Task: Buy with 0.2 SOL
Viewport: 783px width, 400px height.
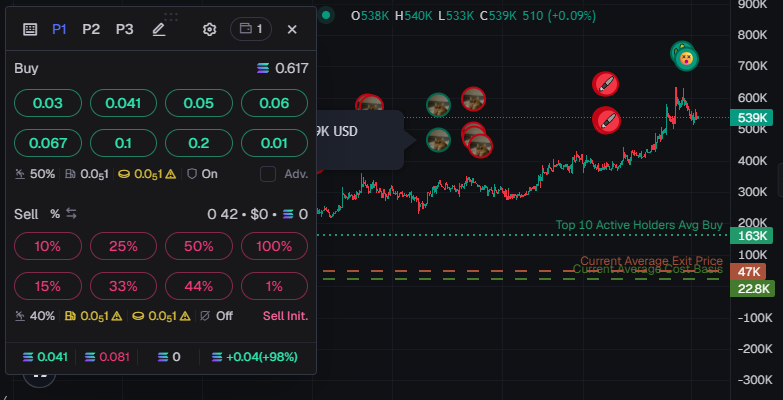Action: [x=199, y=143]
